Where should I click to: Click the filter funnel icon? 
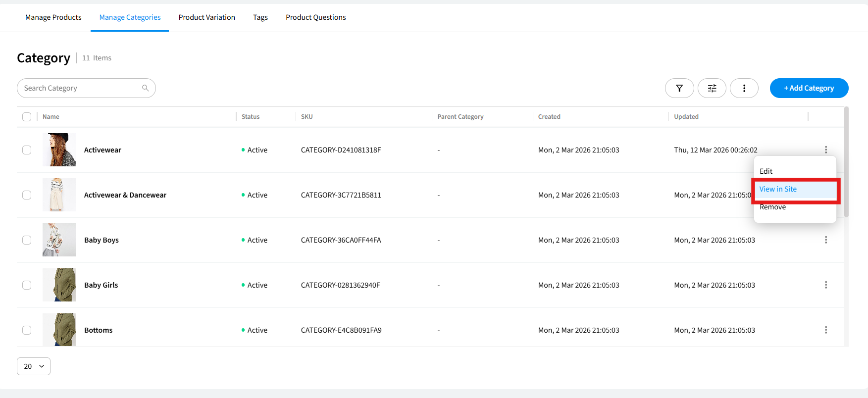click(679, 88)
